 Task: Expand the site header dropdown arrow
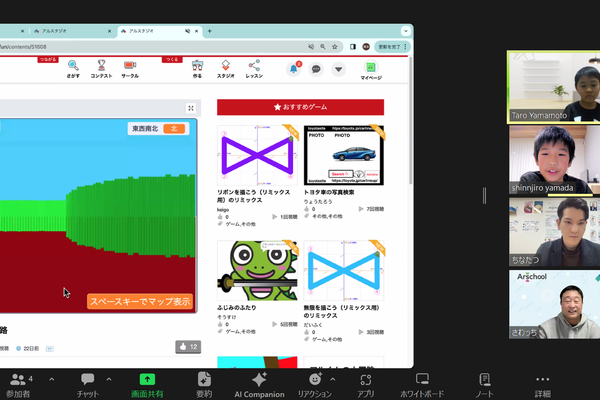[339, 69]
